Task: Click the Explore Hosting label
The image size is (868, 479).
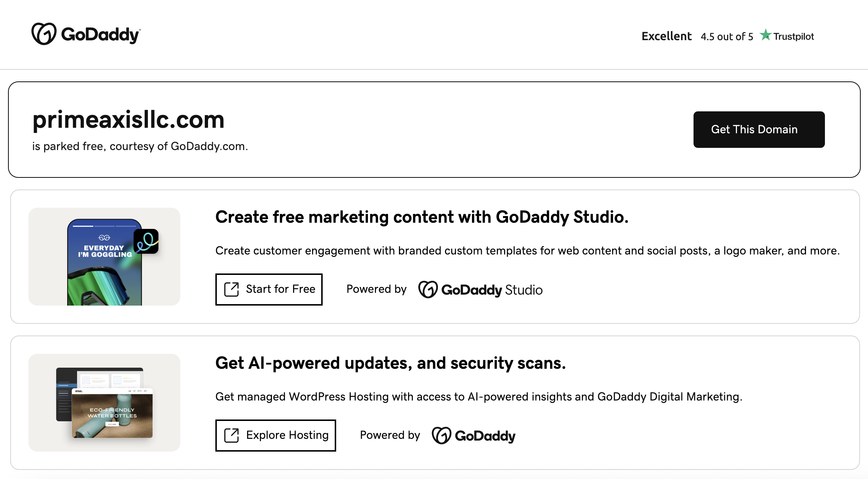Action: (x=287, y=435)
